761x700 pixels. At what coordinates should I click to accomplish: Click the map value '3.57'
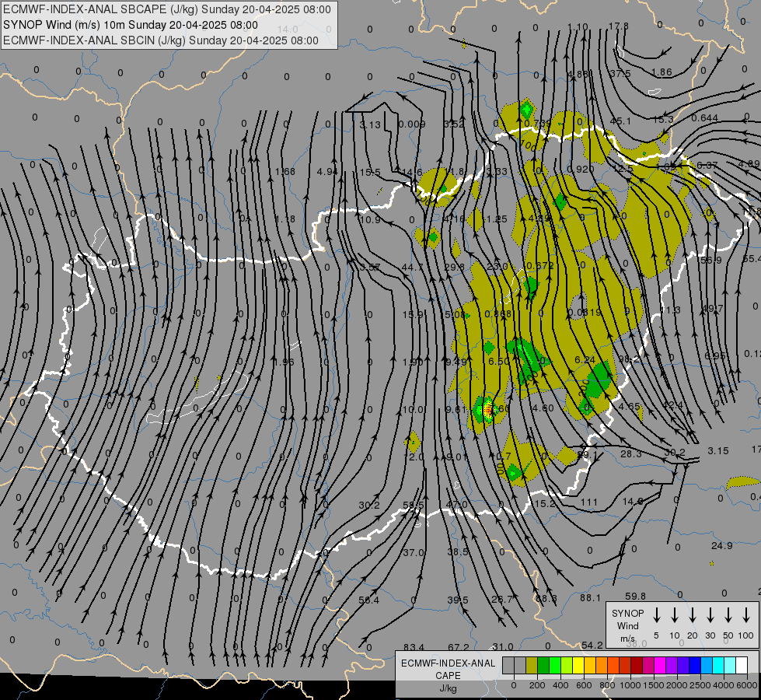pos(370,268)
